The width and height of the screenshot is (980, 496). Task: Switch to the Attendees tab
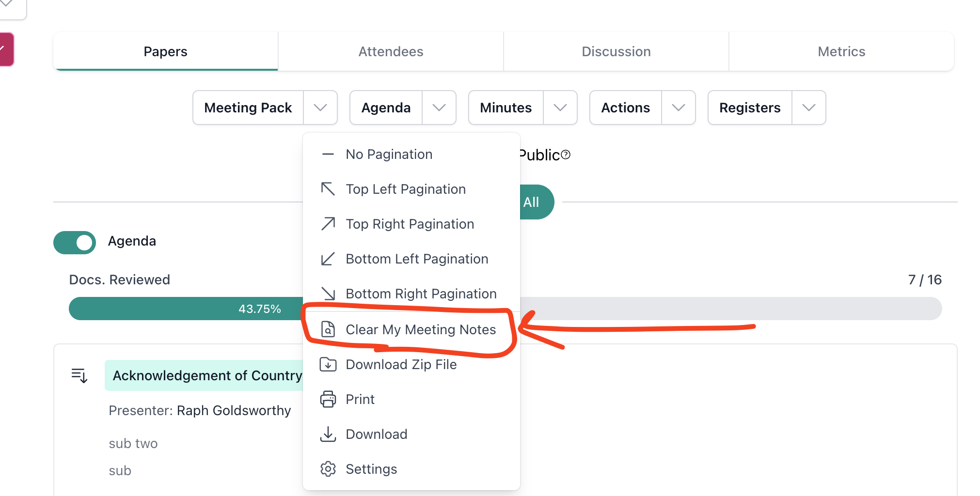(391, 51)
